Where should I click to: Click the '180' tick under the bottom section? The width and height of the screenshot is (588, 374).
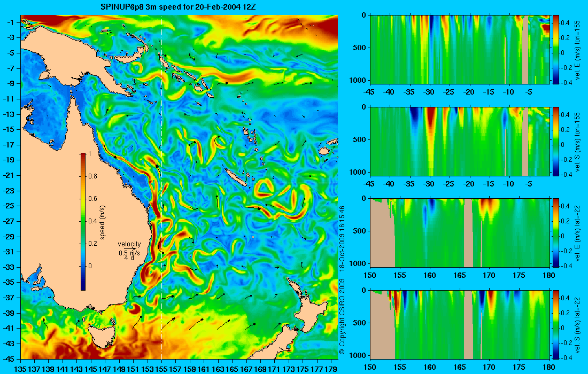pos(549,367)
